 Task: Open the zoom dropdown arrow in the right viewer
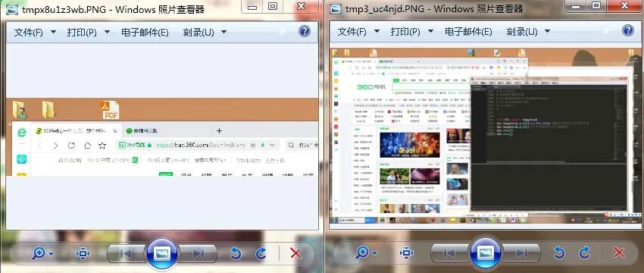[x=374, y=253]
